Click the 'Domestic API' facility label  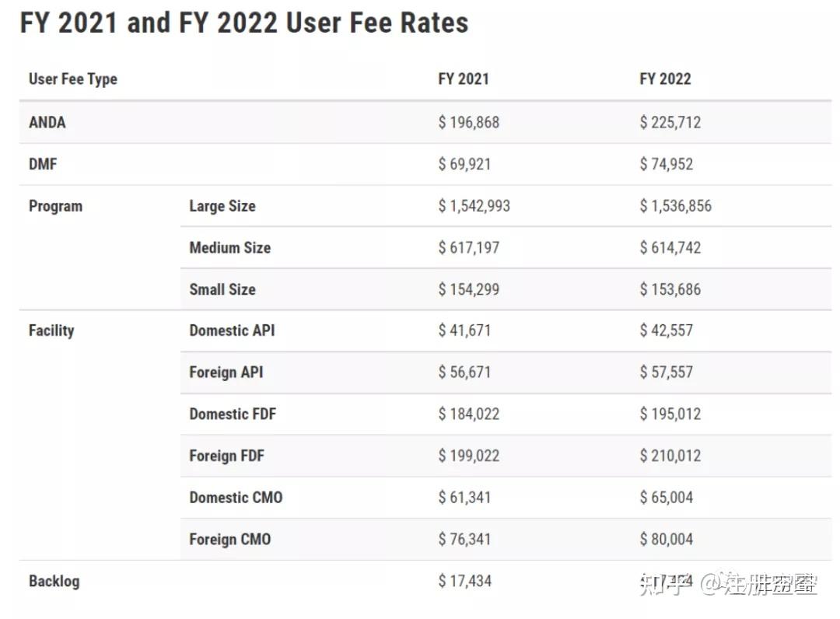pyautogui.click(x=232, y=330)
